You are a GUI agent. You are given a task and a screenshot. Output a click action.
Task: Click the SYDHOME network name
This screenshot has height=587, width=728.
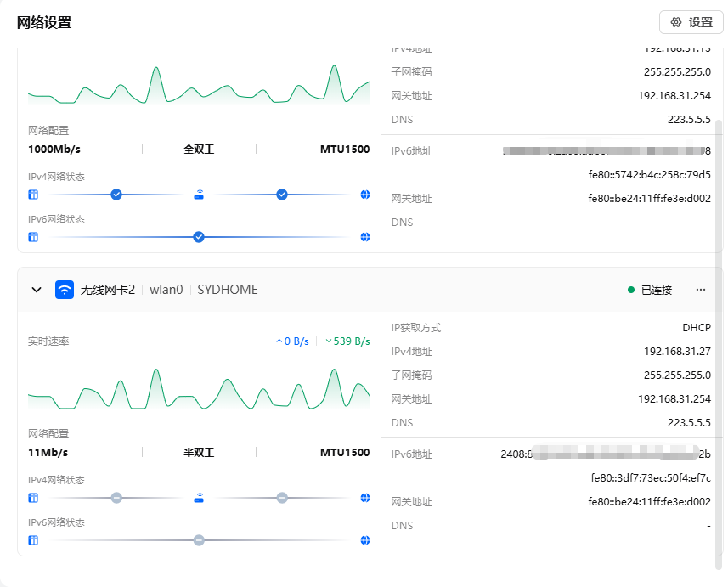(x=227, y=290)
